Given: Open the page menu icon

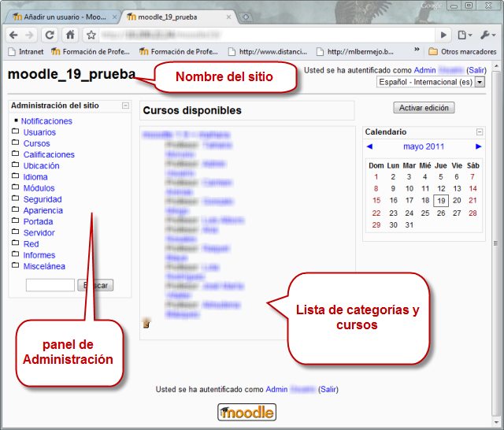Looking at the screenshot, I should (x=465, y=35).
